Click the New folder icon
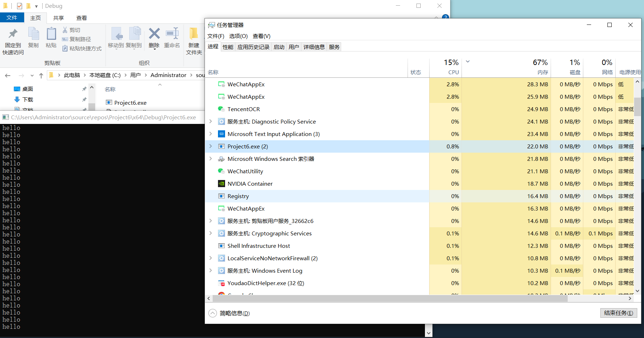Screen dimensions: 644x338 [193, 34]
